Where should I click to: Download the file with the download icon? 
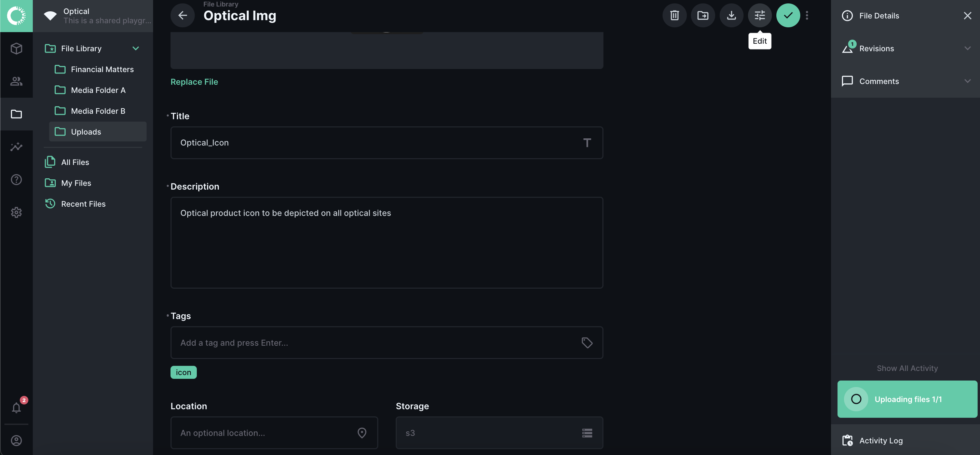coord(731,16)
